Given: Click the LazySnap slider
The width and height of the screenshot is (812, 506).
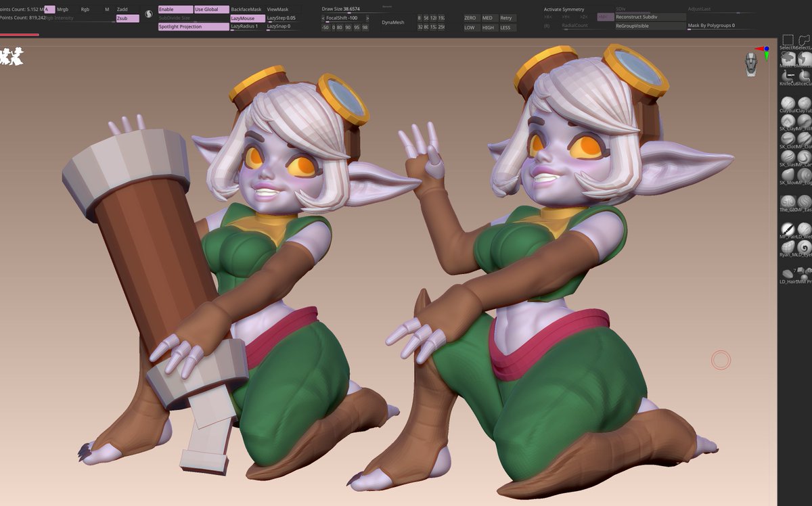Looking at the screenshot, I should click(x=283, y=26).
